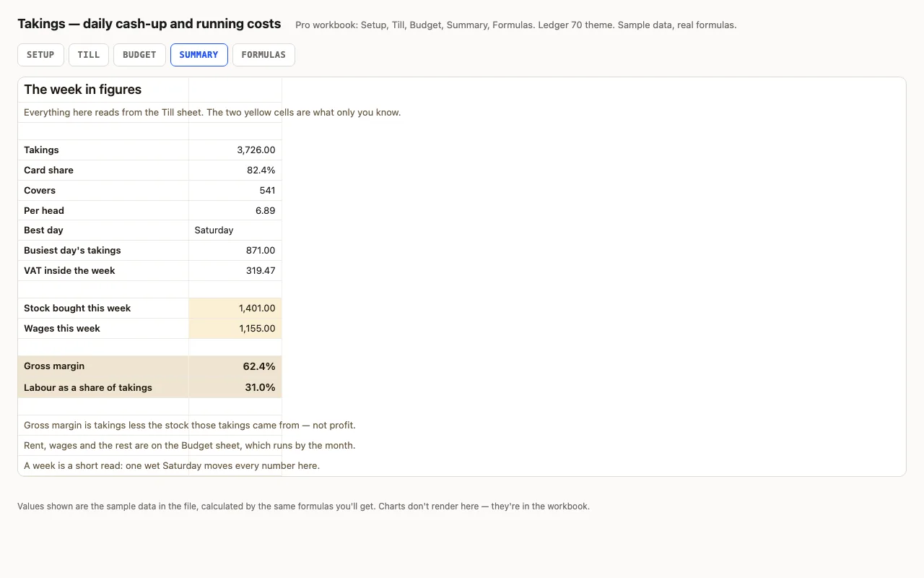Select the 'Takings' row label
The image size is (924, 578).
41,150
